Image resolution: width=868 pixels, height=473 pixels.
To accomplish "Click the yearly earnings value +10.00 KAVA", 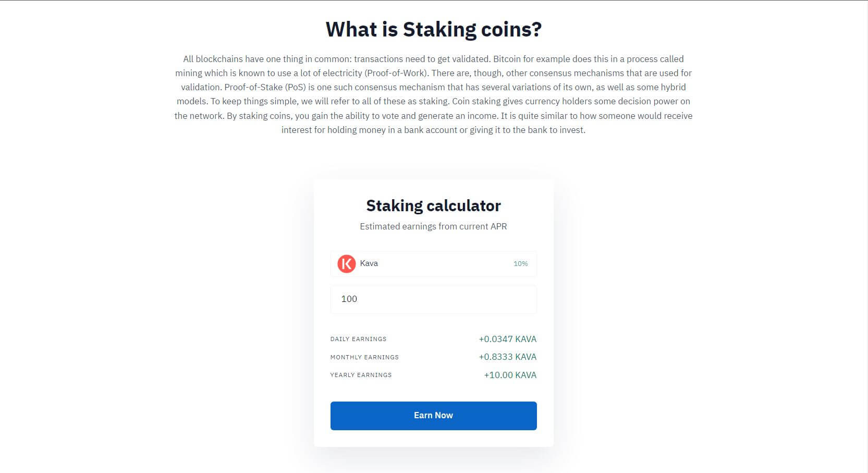I will [x=510, y=375].
